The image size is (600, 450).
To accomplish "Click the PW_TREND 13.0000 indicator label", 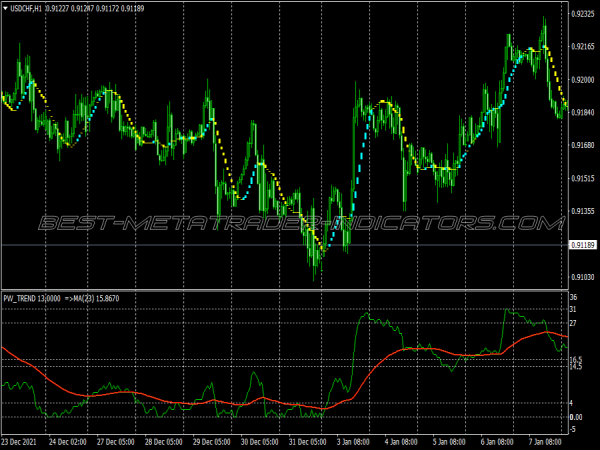I will point(32,298).
